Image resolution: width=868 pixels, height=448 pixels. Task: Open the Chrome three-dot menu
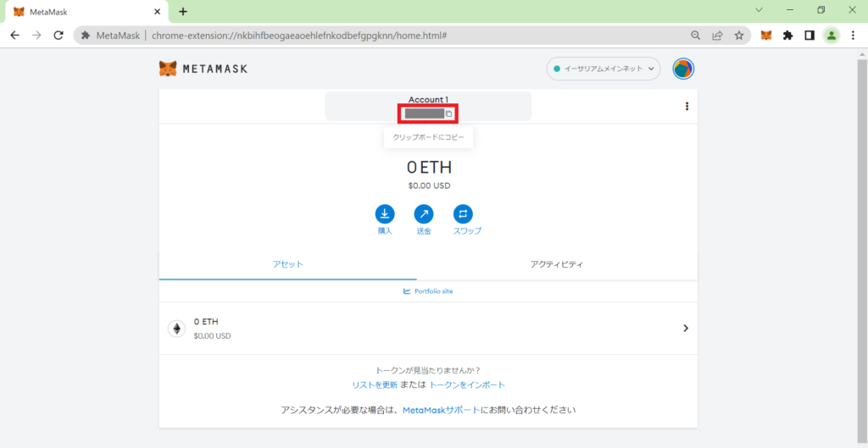[853, 36]
